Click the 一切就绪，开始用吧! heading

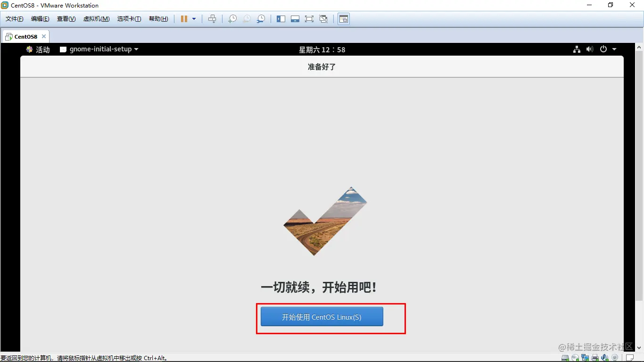point(319,287)
